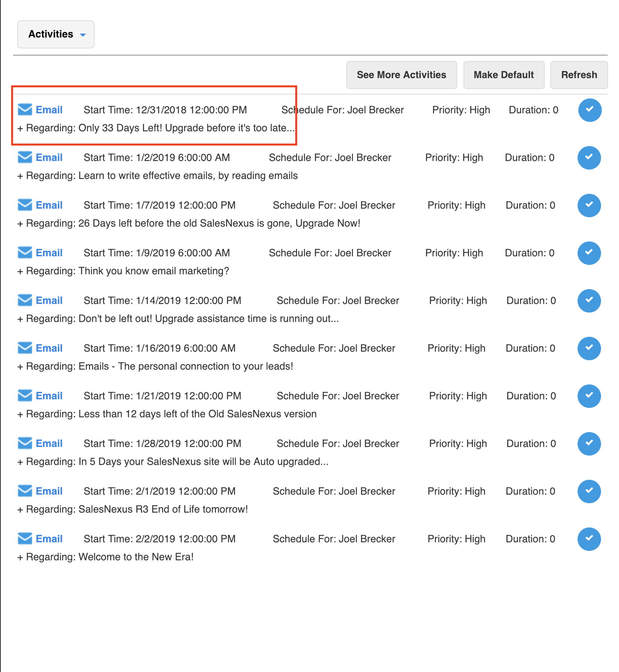Mark 12/31/2018 email complete via checkmark
The width and height of the screenshot is (619, 672).
pos(590,110)
